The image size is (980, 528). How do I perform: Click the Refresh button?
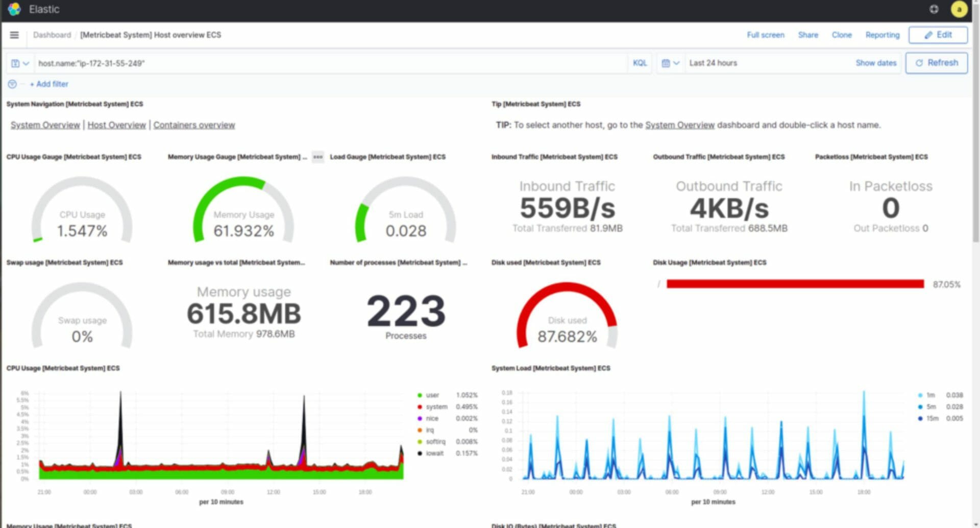[x=936, y=63]
